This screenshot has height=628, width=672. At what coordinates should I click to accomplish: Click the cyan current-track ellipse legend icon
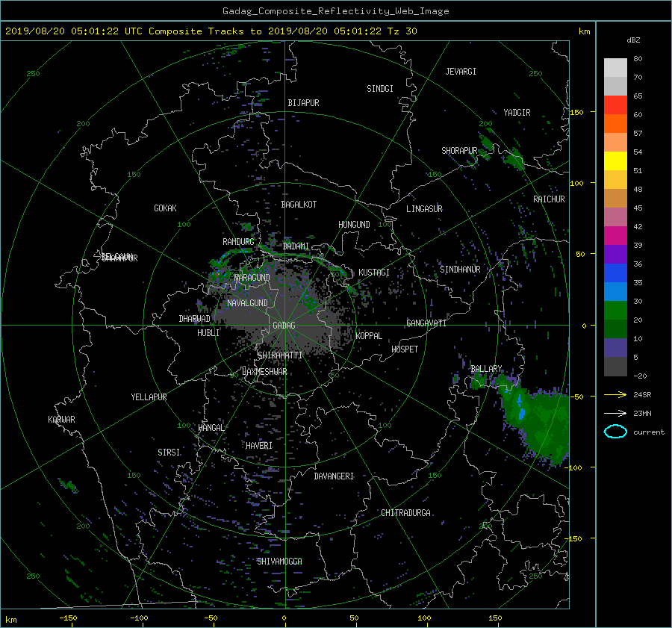pos(615,432)
